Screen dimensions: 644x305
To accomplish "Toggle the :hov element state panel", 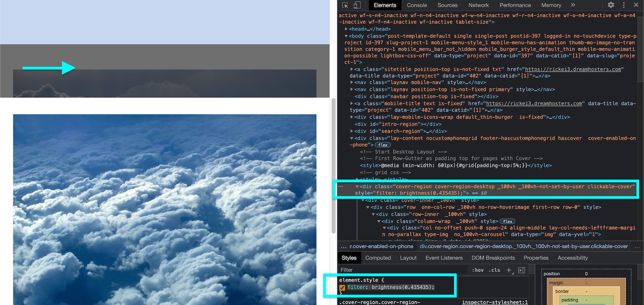I will [x=477, y=270].
